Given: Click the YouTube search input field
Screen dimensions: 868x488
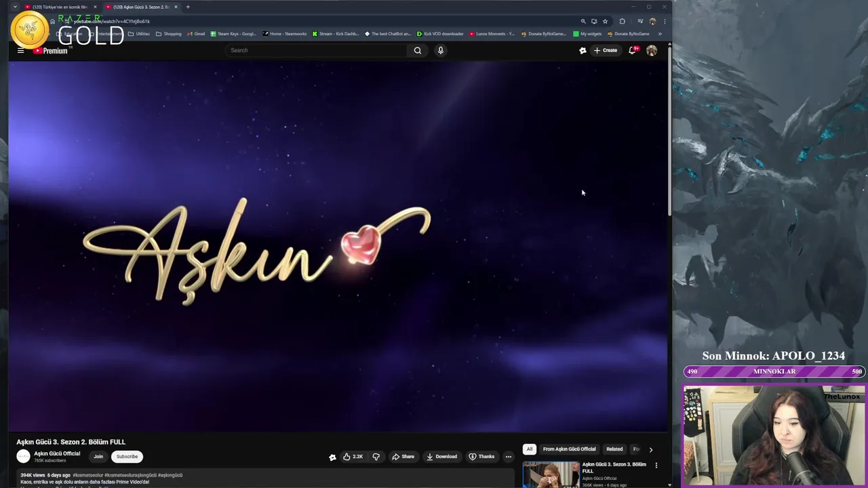Looking at the screenshot, I should click(x=315, y=50).
